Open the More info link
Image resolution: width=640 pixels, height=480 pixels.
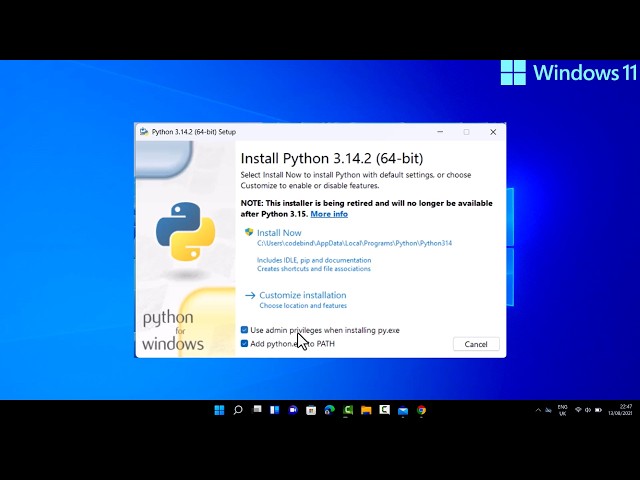tap(329, 214)
